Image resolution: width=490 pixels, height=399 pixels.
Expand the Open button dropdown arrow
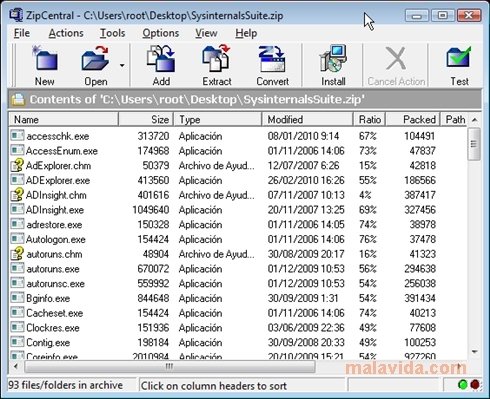(x=122, y=65)
